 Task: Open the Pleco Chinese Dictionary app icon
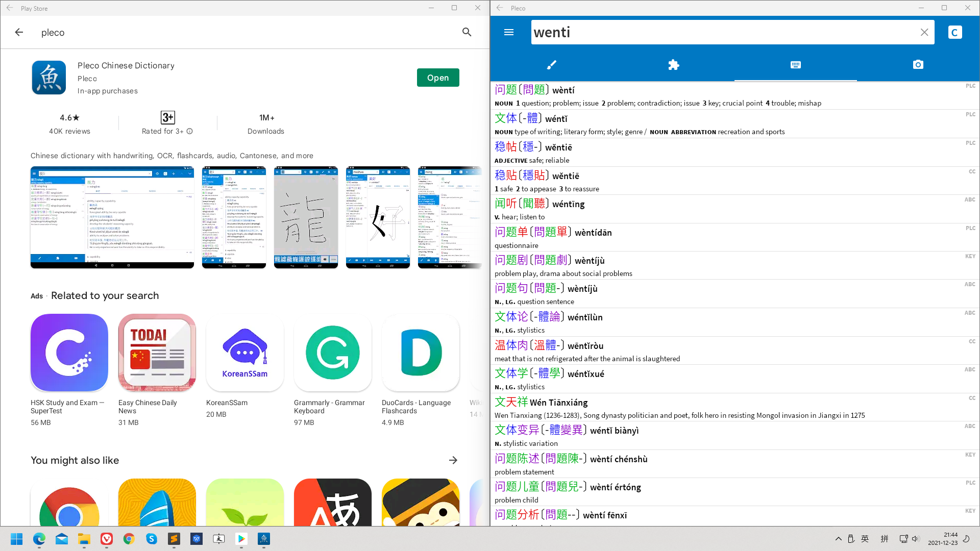tap(49, 78)
